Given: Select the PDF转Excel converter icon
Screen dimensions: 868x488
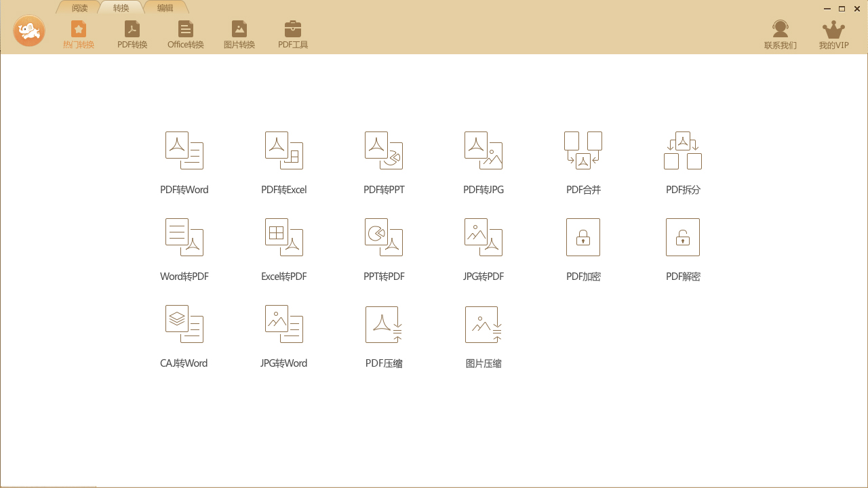Looking at the screenshot, I should click(x=283, y=151).
